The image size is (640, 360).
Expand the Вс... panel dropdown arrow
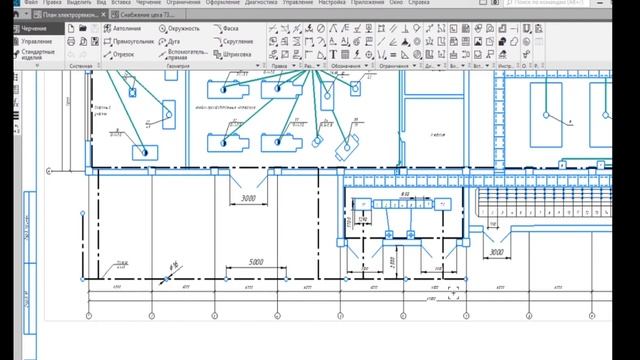pos(463,66)
